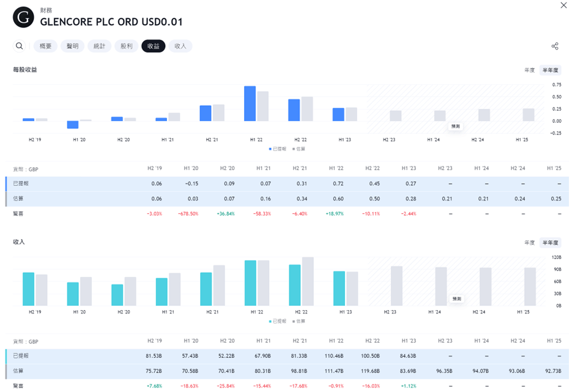Click the blue H1 '22 reported EPS bar
This screenshot has width=575, height=392.
tap(250, 104)
